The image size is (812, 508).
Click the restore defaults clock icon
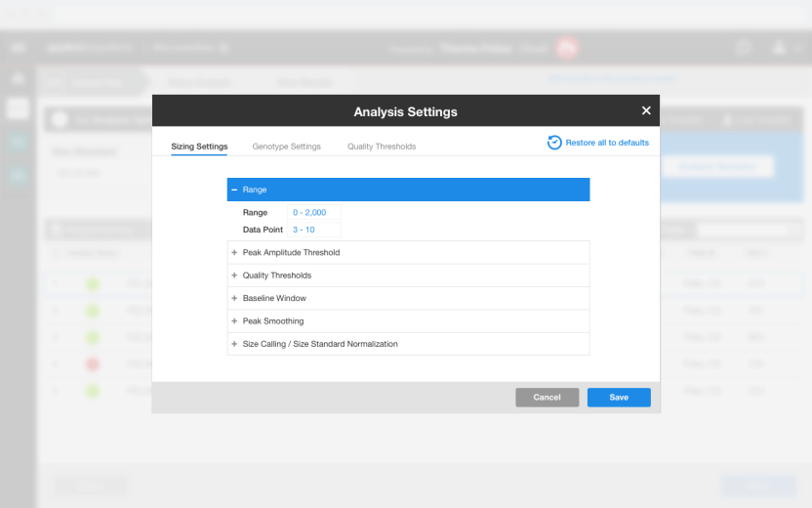point(554,143)
